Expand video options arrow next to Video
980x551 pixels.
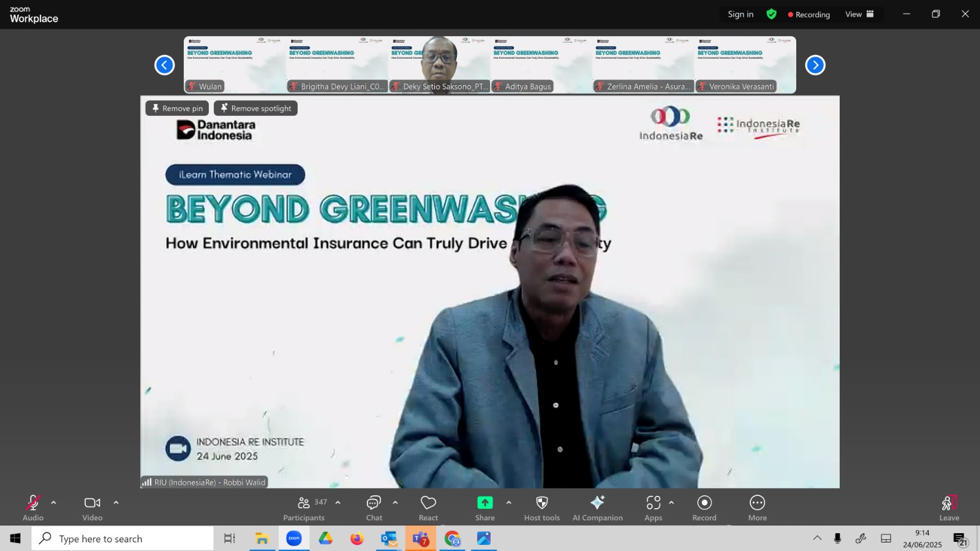(116, 503)
